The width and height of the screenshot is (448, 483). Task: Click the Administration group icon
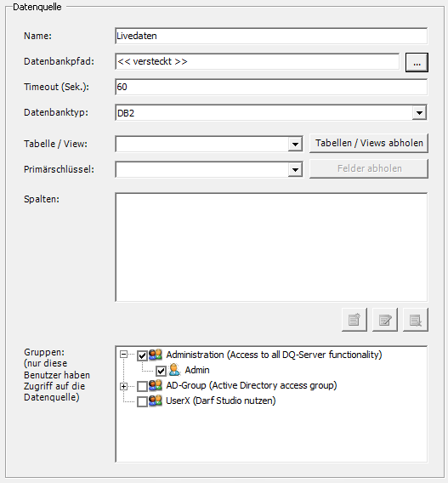click(156, 355)
